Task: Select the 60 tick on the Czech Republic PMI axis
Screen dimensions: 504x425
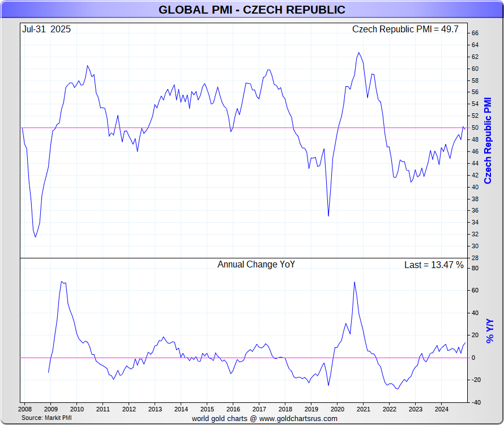Action: coord(475,69)
